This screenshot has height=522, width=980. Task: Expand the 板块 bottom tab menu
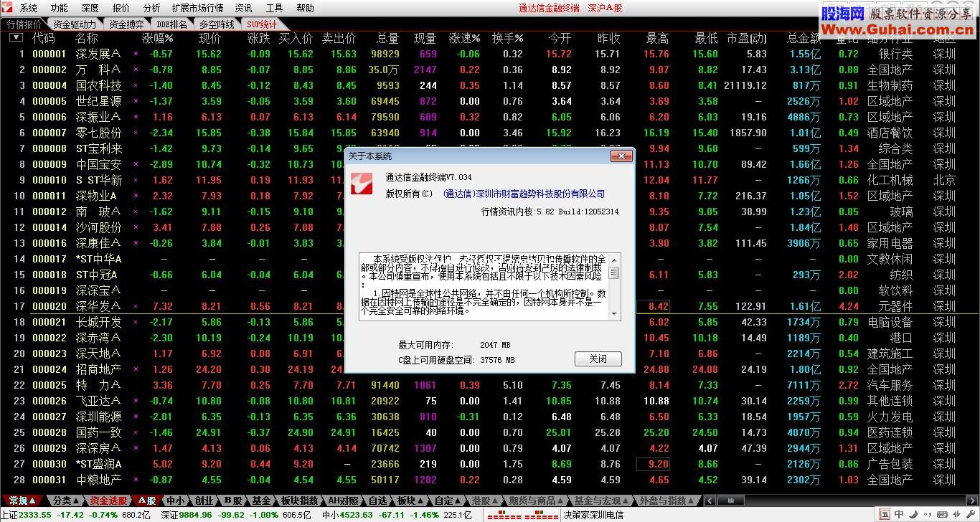tap(410, 500)
